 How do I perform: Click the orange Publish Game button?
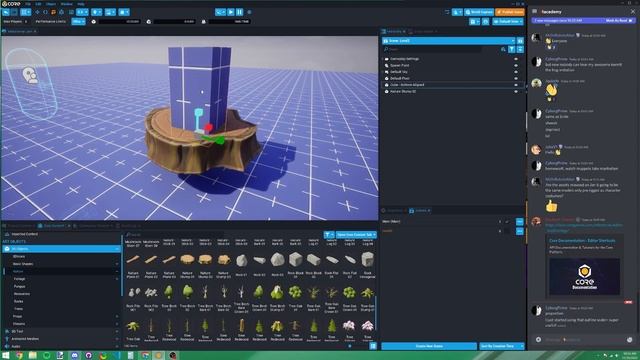(x=510, y=12)
